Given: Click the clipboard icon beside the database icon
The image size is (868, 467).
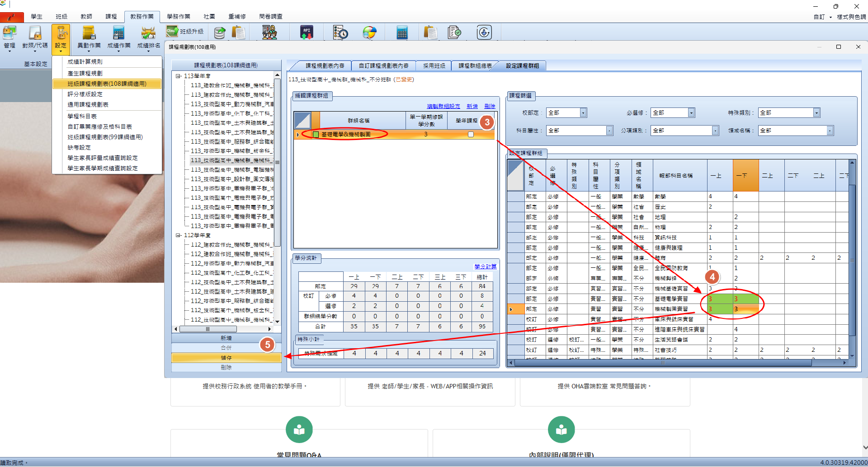Looking at the screenshot, I should pos(239,33).
